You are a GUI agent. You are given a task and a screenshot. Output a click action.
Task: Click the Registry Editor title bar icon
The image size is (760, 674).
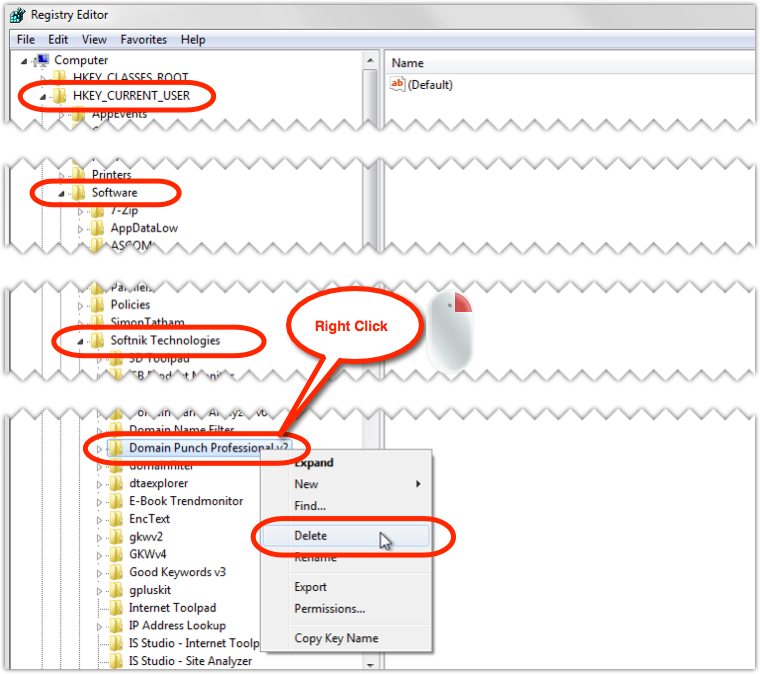point(17,15)
